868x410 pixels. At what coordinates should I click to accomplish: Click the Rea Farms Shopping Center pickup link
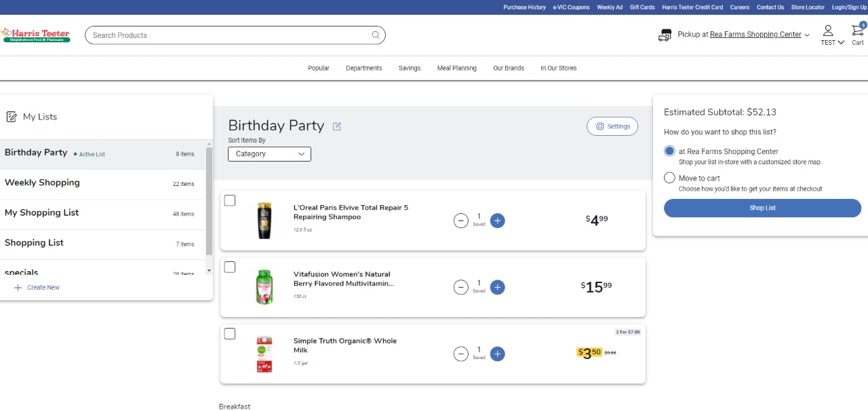[x=755, y=35]
